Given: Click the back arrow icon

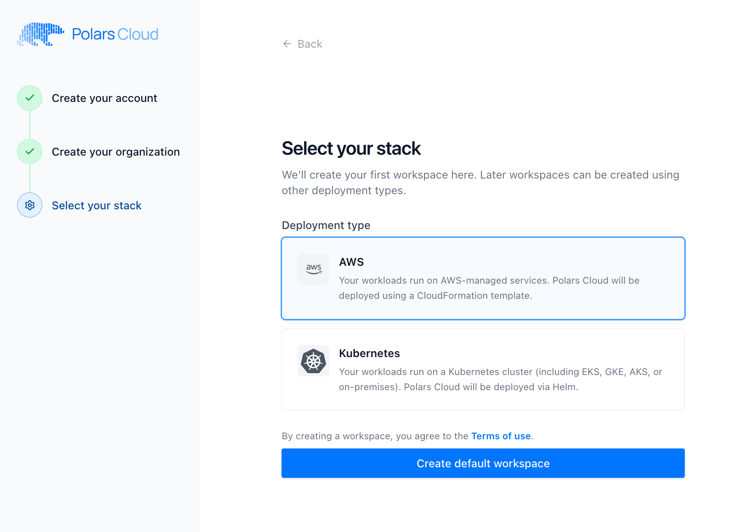Looking at the screenshot, I should click(x=287, y=44).
